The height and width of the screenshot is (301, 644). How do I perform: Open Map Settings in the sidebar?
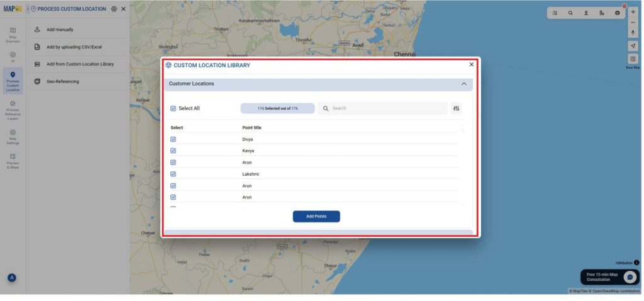click(13, 137)
